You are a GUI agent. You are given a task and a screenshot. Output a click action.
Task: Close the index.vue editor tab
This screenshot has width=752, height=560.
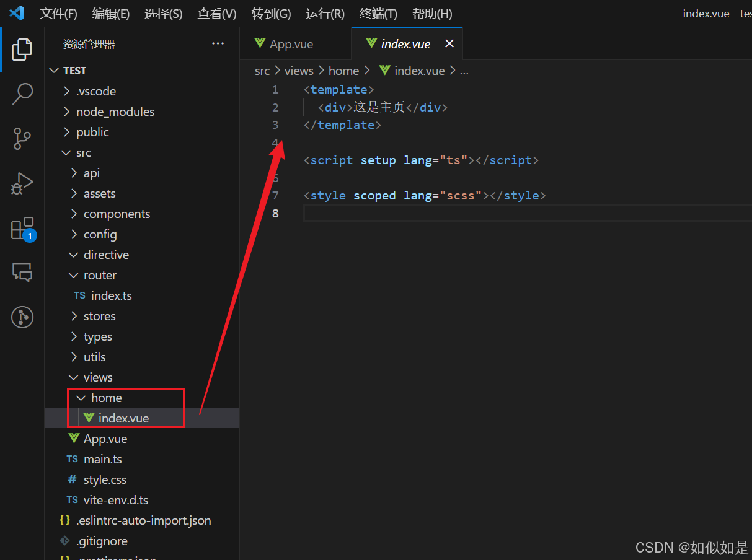(449, 43)
